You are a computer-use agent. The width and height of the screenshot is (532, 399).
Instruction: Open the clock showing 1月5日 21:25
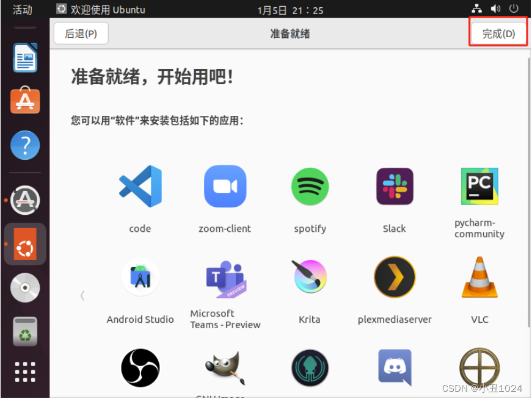(x=290, y=10)
